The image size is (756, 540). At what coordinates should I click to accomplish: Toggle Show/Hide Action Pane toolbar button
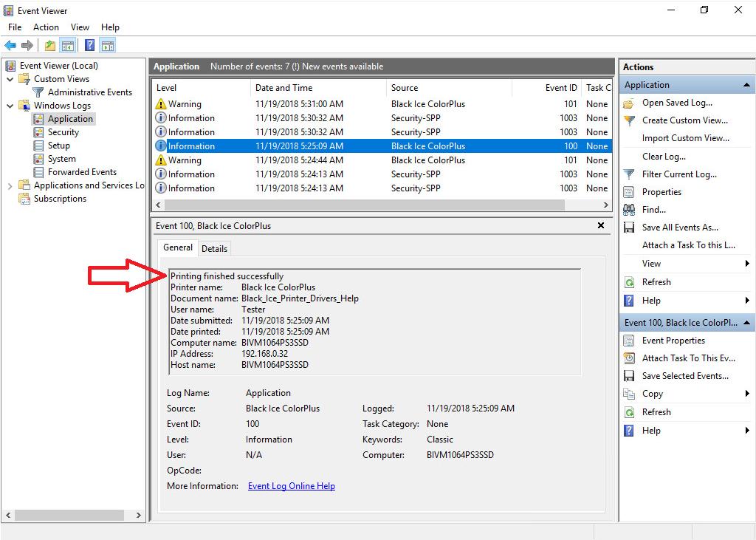point(107,46)
